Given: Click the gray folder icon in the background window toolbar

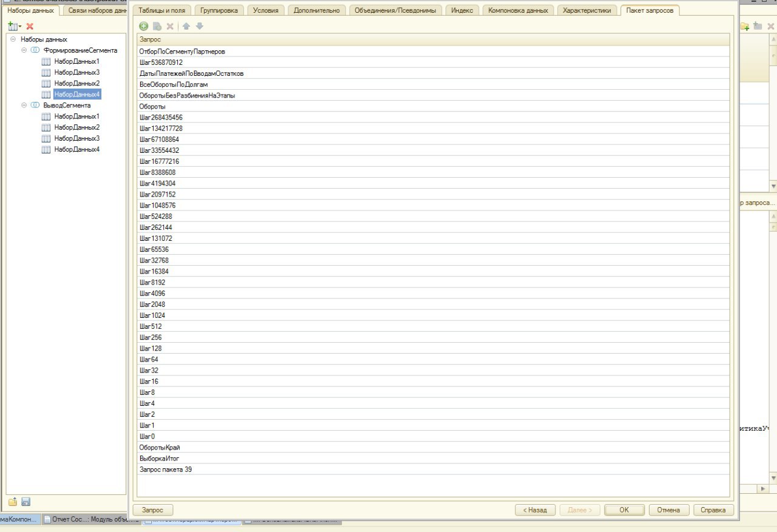Looking at the screenshot, I should coord(758,26).
